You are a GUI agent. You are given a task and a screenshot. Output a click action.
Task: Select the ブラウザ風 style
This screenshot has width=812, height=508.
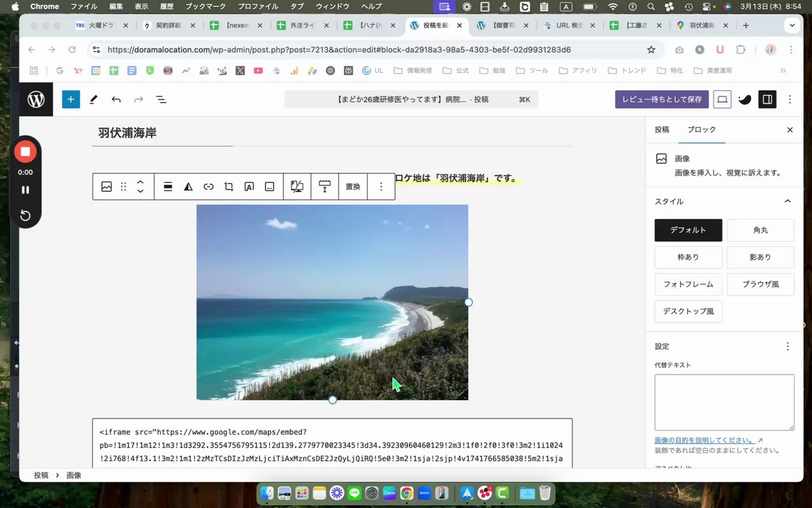coord(761,284)
